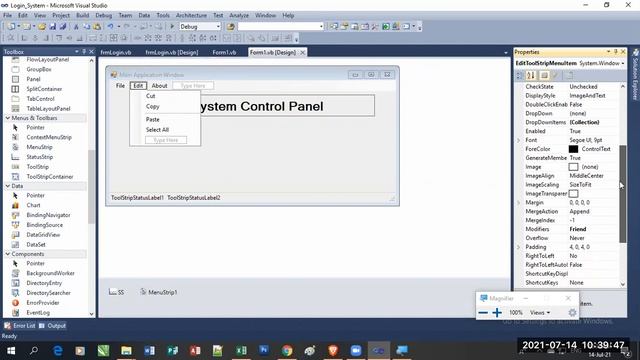Switch to frmLogin.vb [Design] tab
Viewport: 640px width, 360px height.
point(172,52)
